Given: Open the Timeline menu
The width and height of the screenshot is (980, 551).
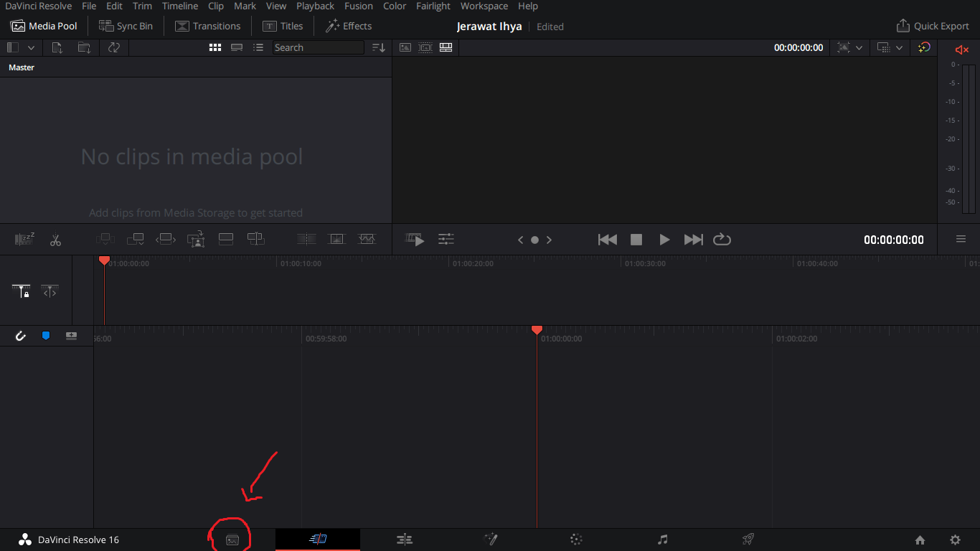Looking at the screenshot, I should [180, 6].
